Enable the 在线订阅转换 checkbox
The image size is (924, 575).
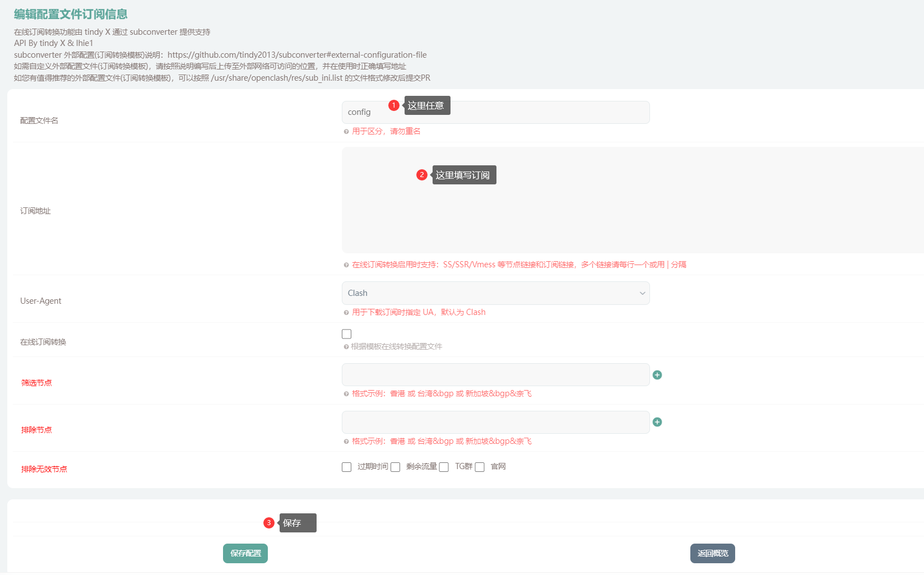(347, 334)
